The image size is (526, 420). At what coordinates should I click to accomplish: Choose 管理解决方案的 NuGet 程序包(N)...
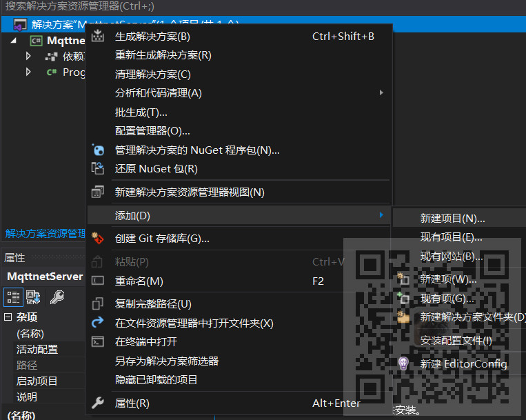[x=239, y=150]
